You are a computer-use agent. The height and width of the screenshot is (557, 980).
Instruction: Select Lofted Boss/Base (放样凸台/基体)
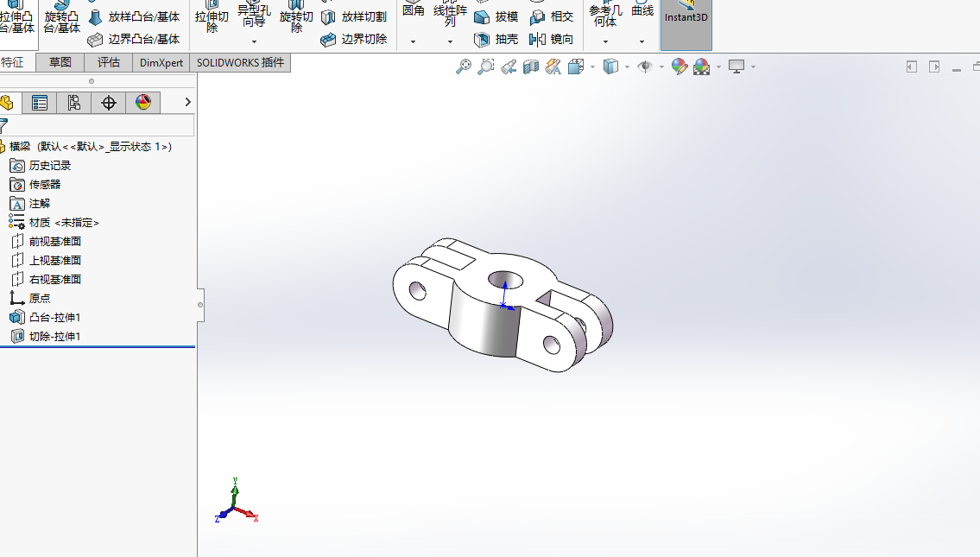(x=135, y=17)
